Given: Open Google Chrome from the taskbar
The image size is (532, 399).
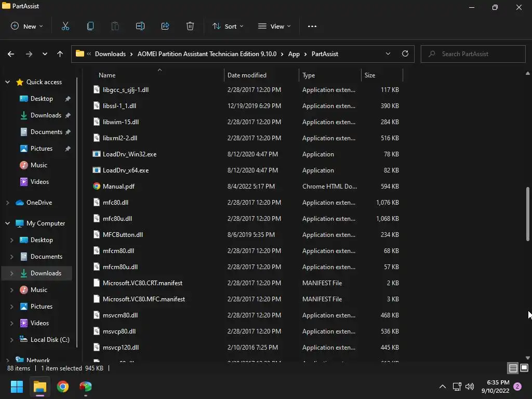Looking at the screenshot, I should tap(63, 387).
